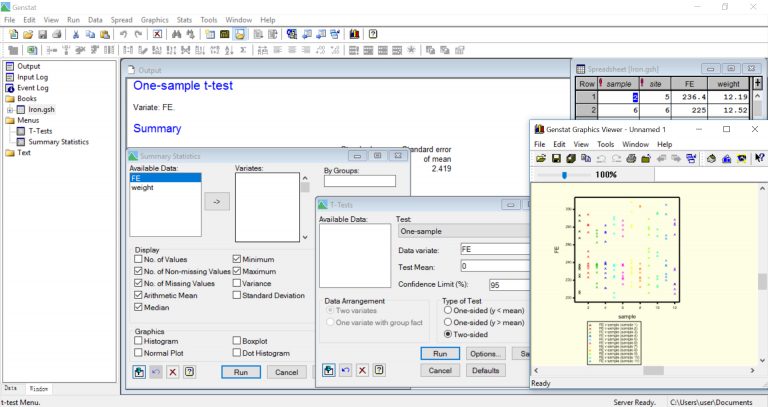768x407 pixels.
Task: Click Cancel in the T-Tests dialog
Action: [440, 370]
